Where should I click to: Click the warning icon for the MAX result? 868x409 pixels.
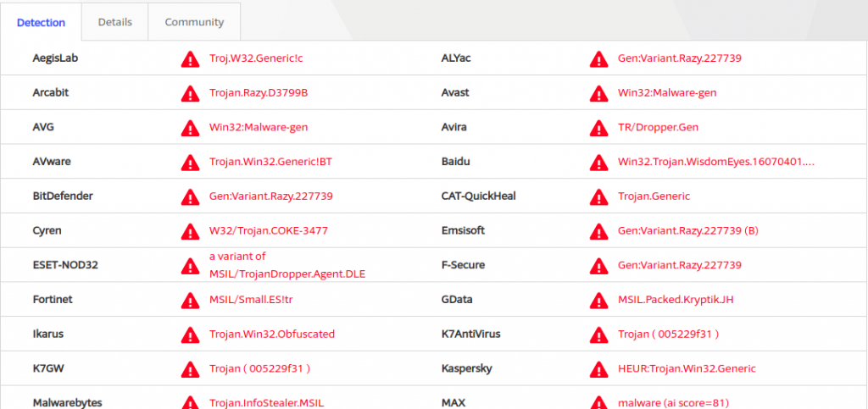pos(599,403)
